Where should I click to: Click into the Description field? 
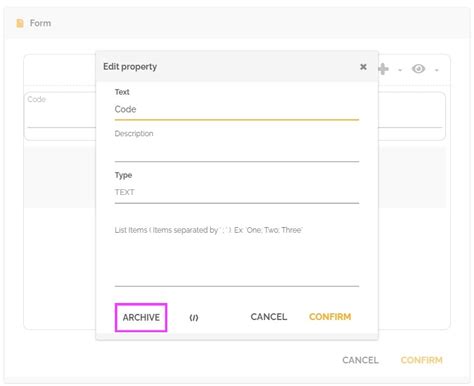(237, 152)
